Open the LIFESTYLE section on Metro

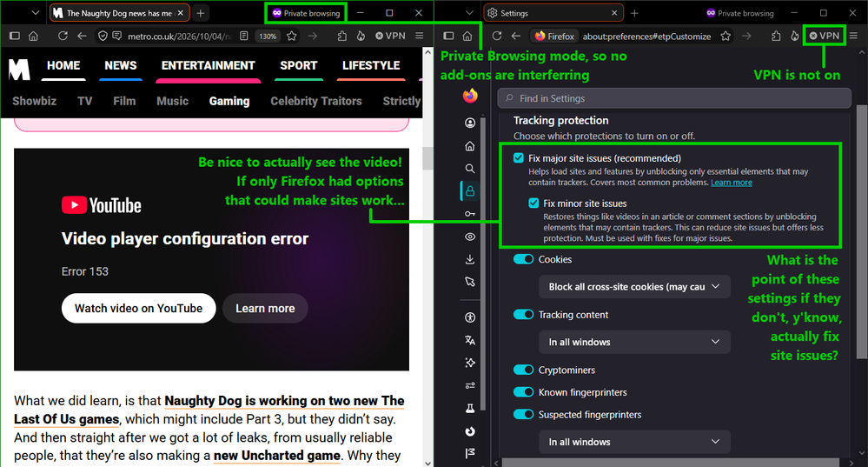(371, 65)
